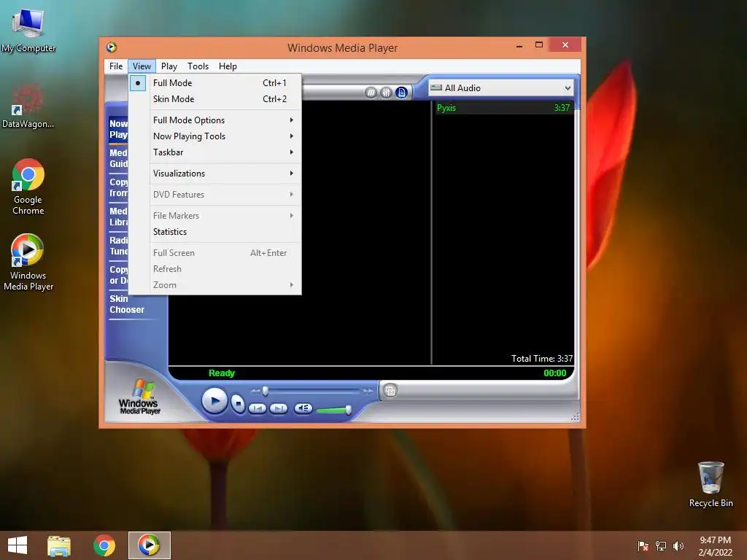Select the Google Chrome desktop shortcut
This screenshot has height=560, width=747.
coord(28,187)
